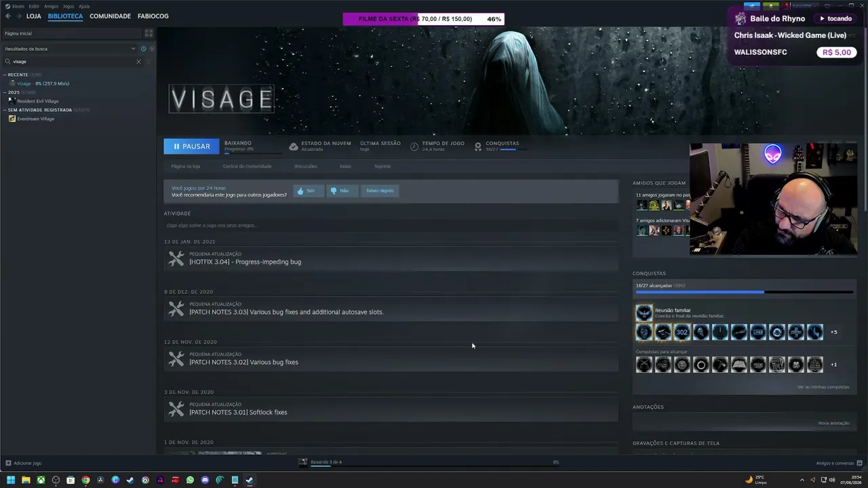Image resolution: width=868 pixels, height=488 pixels.
Task: Show the +5 more unlocked achievements
Action: [x=833, y=332]
